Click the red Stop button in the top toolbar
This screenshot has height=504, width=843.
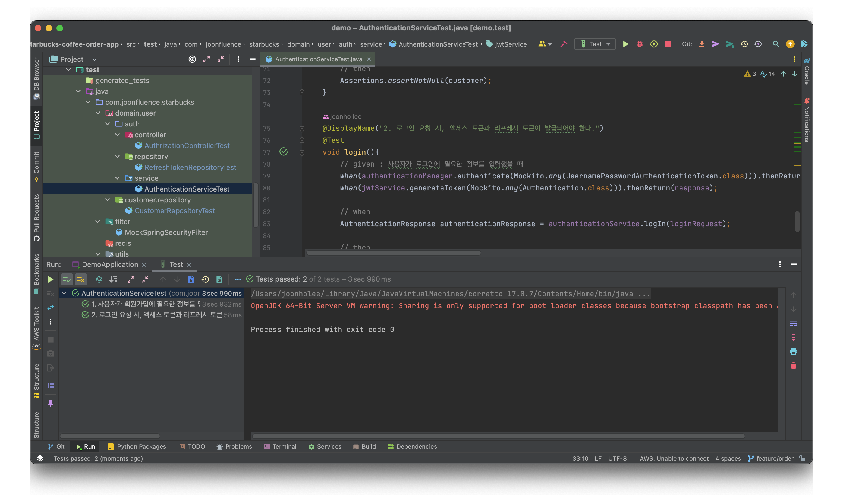coord(668,44)
